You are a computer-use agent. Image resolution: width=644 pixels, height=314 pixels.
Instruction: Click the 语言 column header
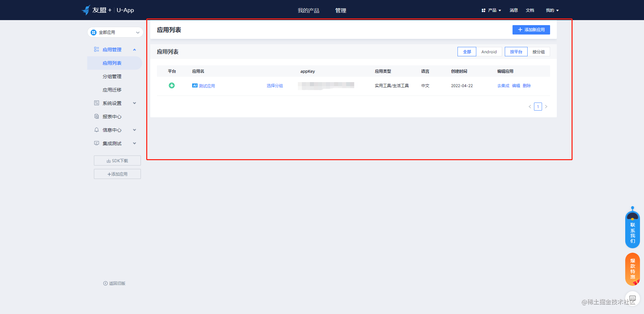tap(425, 71)
